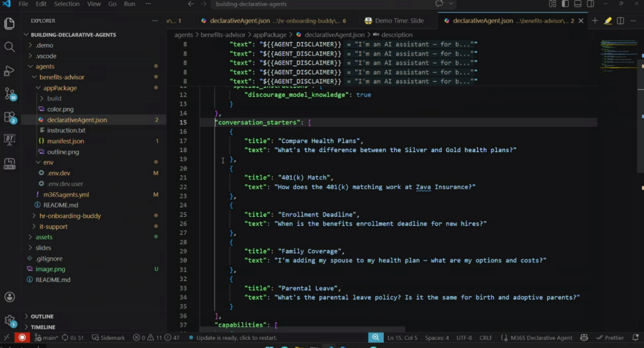644x348 pixels.
Task: Open the M365 Agents Toolkit icon
Action: pos(9,163)
